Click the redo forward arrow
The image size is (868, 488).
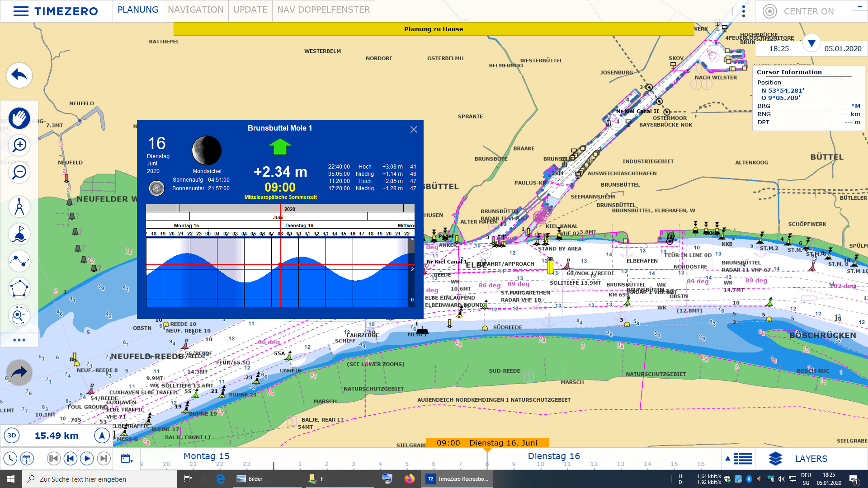[x=19, y=372]
